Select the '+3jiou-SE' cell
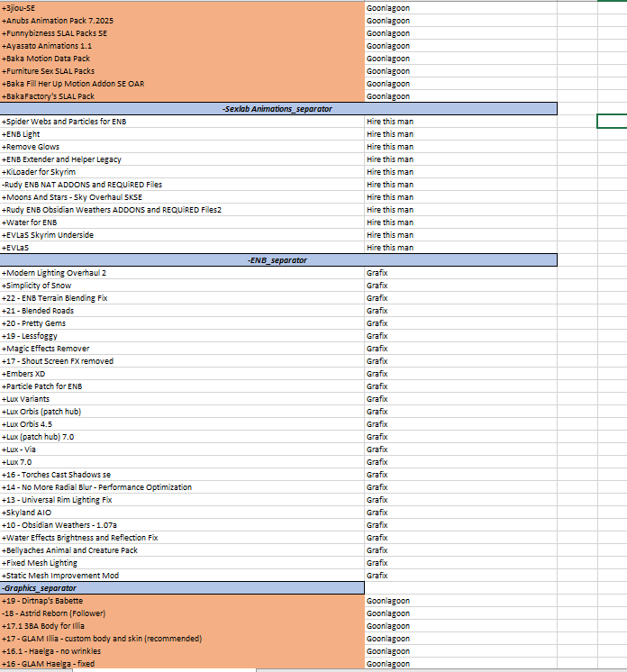627x672 pixels. 182,8
